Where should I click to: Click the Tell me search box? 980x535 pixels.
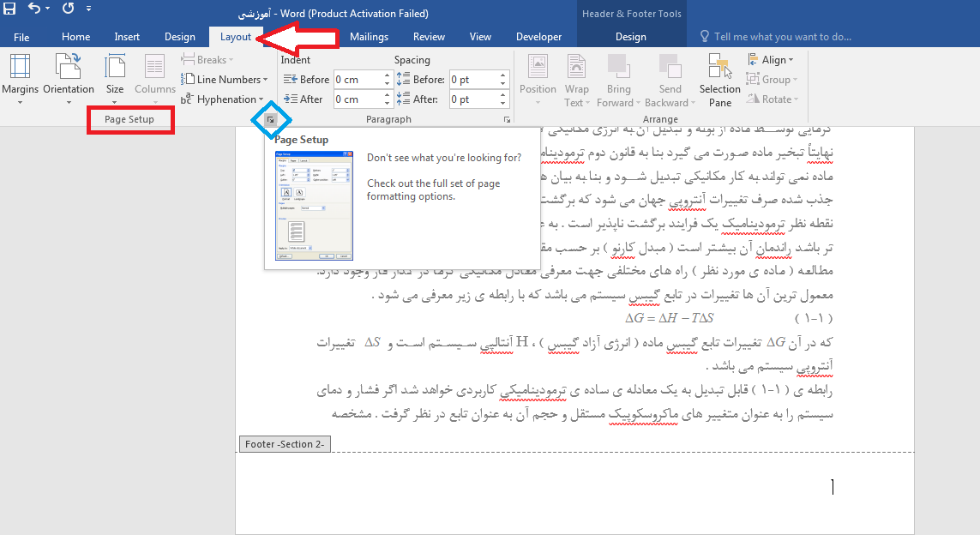click(x=780, y=37)
